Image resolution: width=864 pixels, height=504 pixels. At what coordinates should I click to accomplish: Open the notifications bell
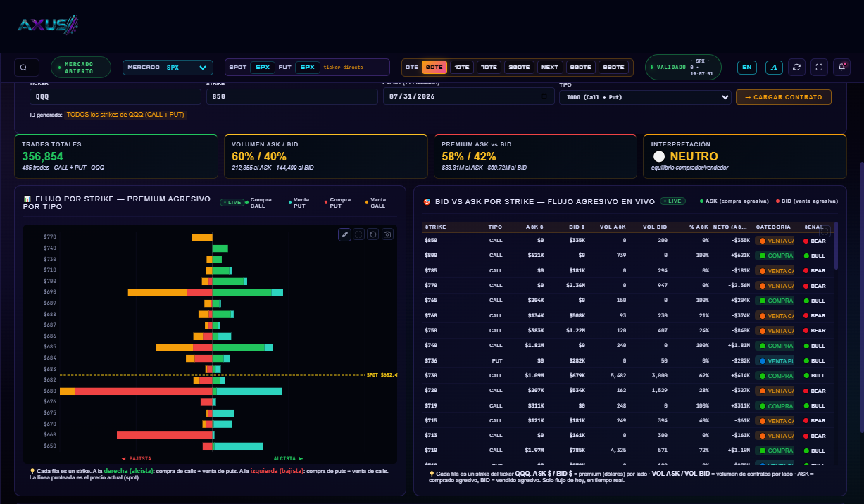841,68
